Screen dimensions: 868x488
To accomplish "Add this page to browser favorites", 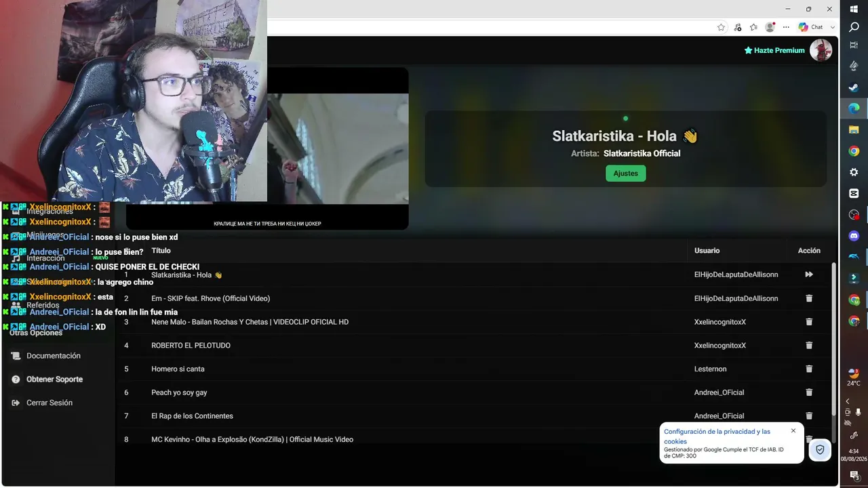I will [x=721, y=27].
